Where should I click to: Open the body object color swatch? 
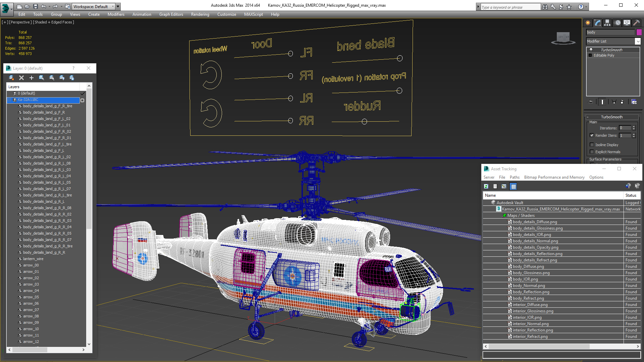[639, 32]
